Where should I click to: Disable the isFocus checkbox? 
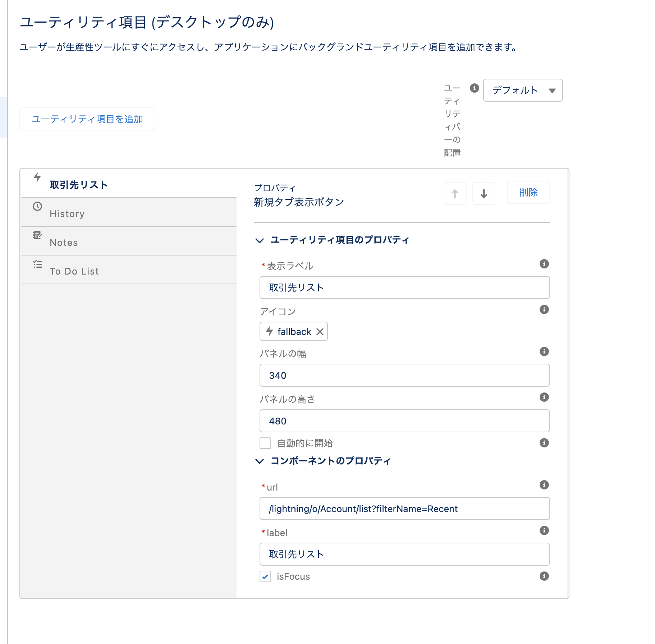point(265,576)
